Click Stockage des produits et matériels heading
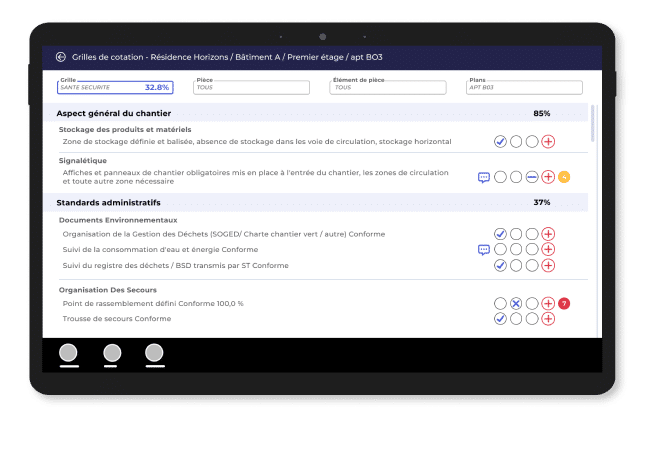 pos(125,129)
